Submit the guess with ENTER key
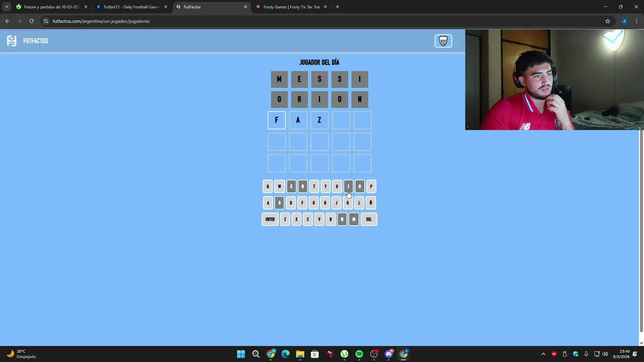644x362 pixels. (x=270, y=219)
